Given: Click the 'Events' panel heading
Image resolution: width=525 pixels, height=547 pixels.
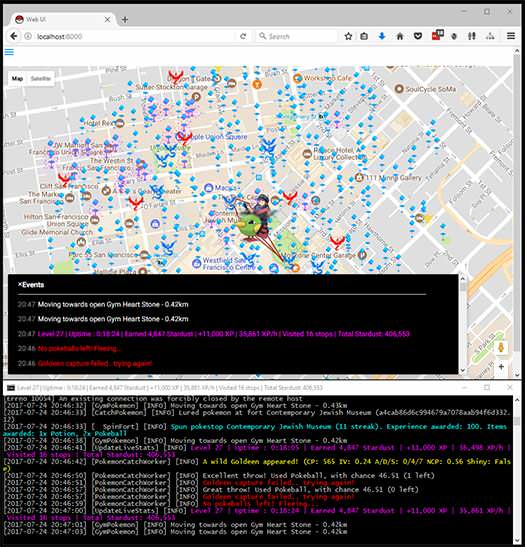Looking at the screenshot, I should coord(33,285).
